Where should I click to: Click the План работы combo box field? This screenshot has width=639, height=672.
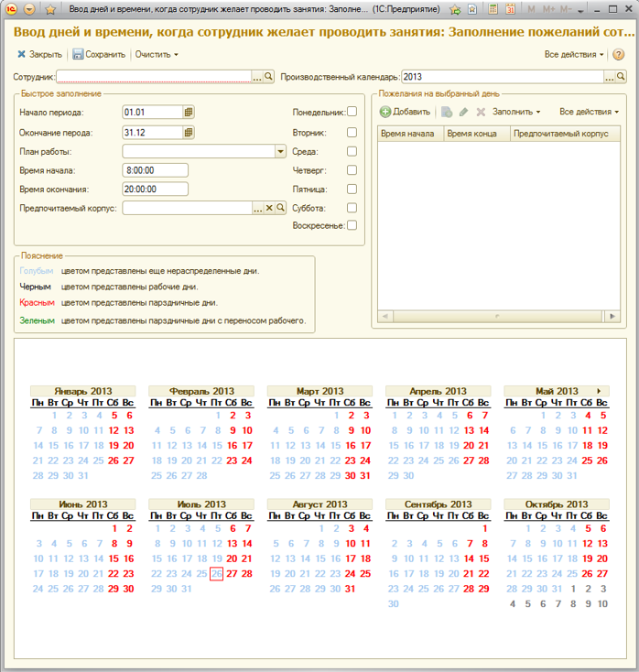coord(199,151)
